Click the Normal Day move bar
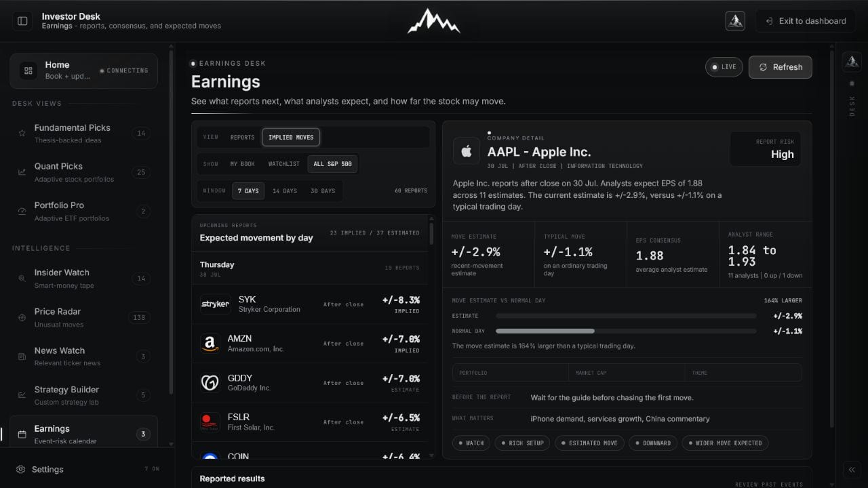Screen dimensions: 868x488 pos(626,331)
